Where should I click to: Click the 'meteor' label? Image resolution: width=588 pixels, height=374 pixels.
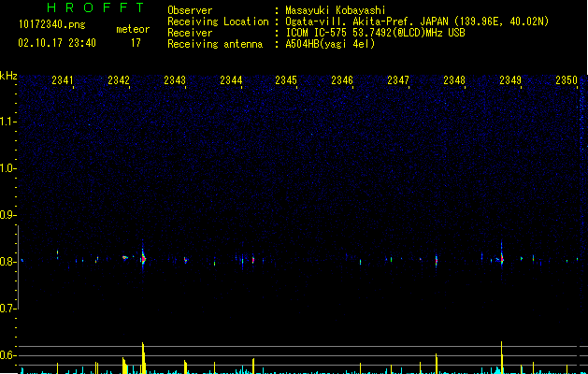point(133,29)
